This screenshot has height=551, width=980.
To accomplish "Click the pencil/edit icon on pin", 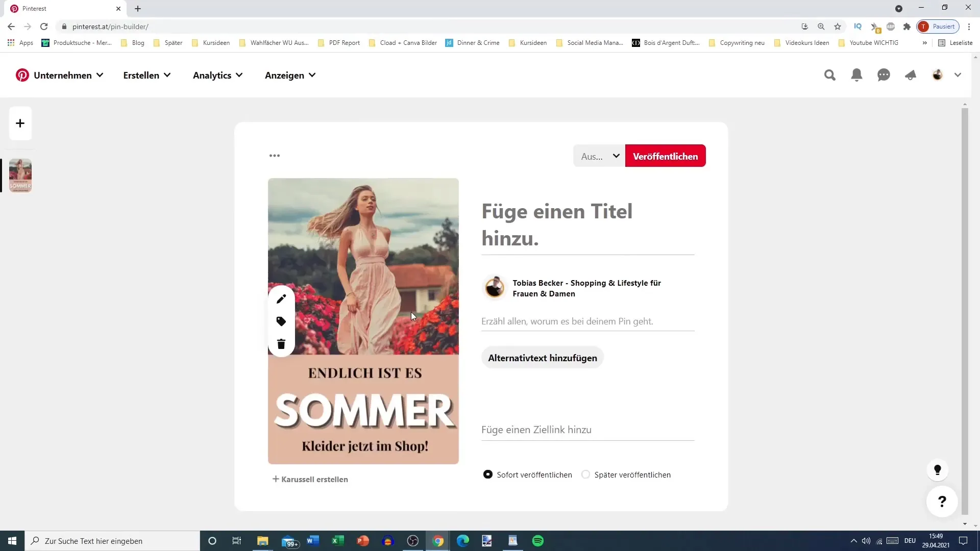I will [x=281, y=298].
